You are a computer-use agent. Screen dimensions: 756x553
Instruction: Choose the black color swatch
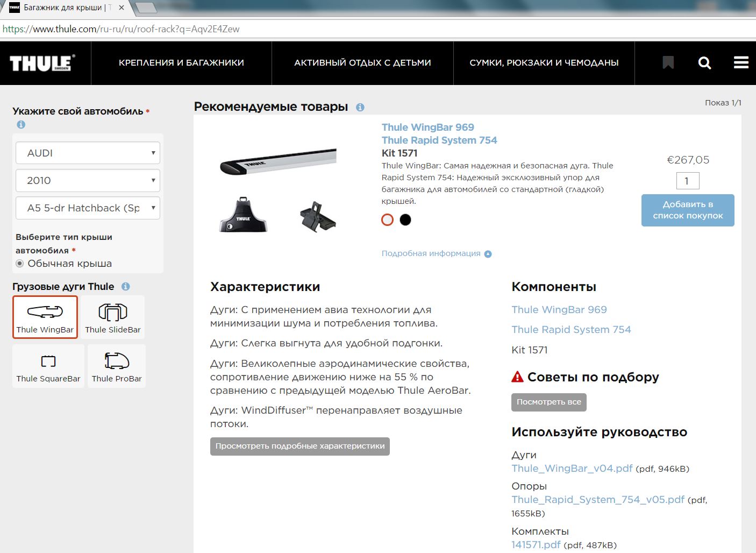[405, 219]
